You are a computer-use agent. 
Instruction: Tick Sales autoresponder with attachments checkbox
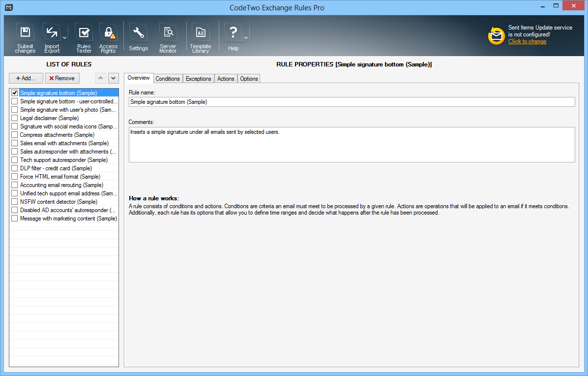coord(15,152)
